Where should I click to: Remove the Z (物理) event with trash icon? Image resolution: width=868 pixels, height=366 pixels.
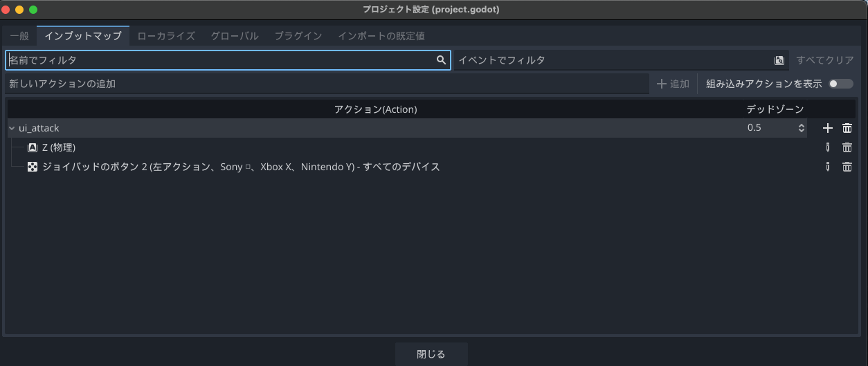[x=847, y=147]
